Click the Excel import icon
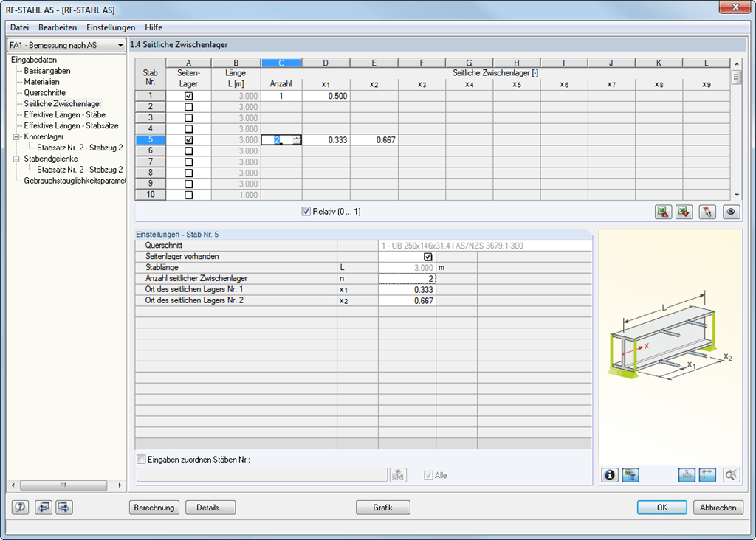The width and height of the screenshot is (756, 540). click(x=684, y=212)
